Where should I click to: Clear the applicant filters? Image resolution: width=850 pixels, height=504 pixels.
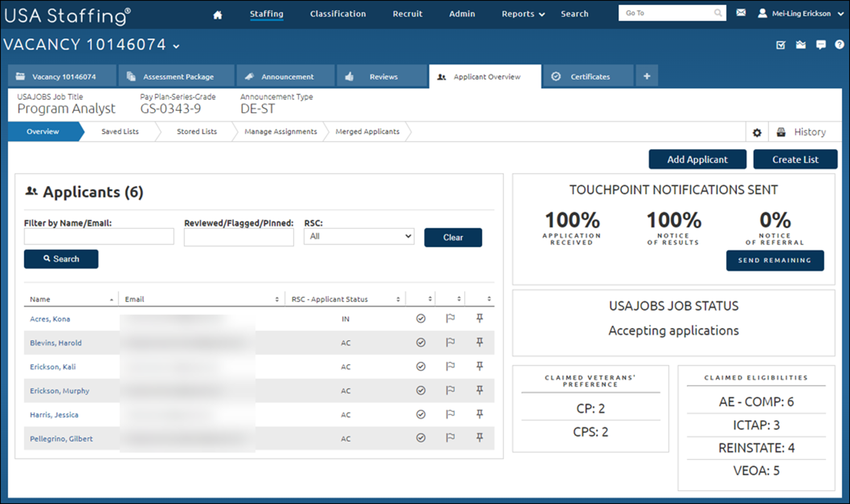pyautogui.click(x=453, y=238)
